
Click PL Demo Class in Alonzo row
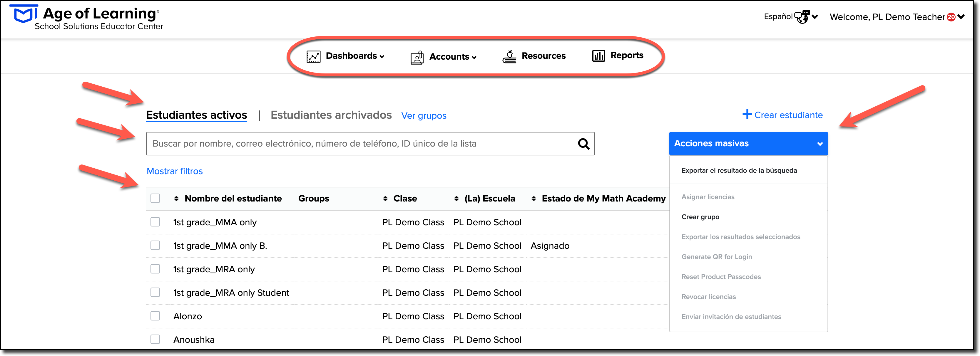[x=413, y=316]
